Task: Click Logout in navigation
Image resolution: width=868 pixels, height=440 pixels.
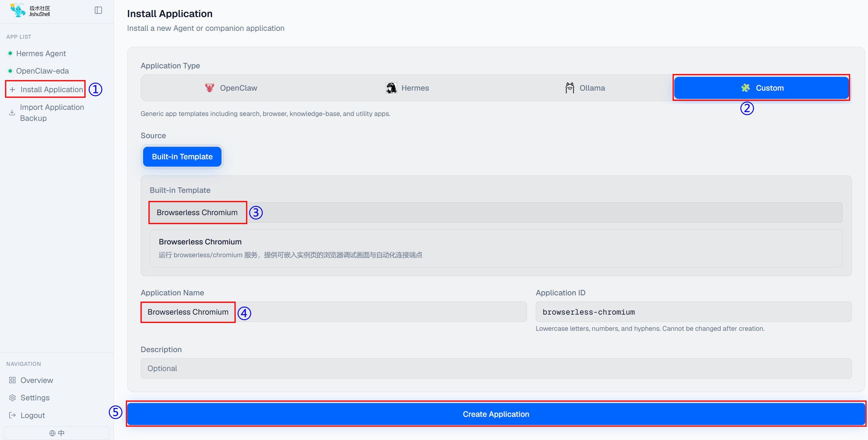Action: (x=33, y=415)
